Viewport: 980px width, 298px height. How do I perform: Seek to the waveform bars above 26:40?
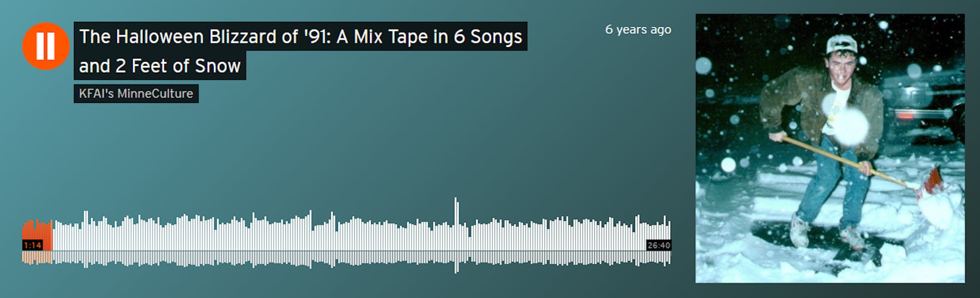659,228
